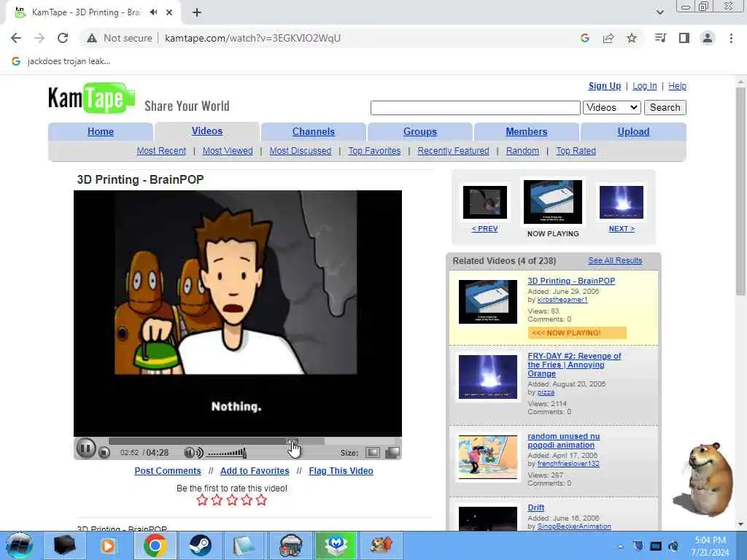Open the Most Viewed videos link
This screenshot has width=747, height=560.
click(228, 151)
